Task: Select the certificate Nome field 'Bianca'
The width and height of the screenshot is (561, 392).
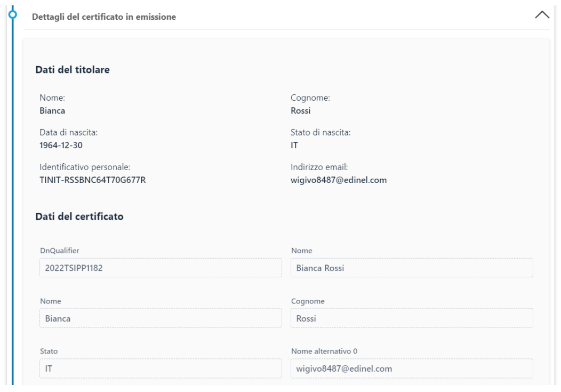Action: pyautogui.click(x=161, y=318)
